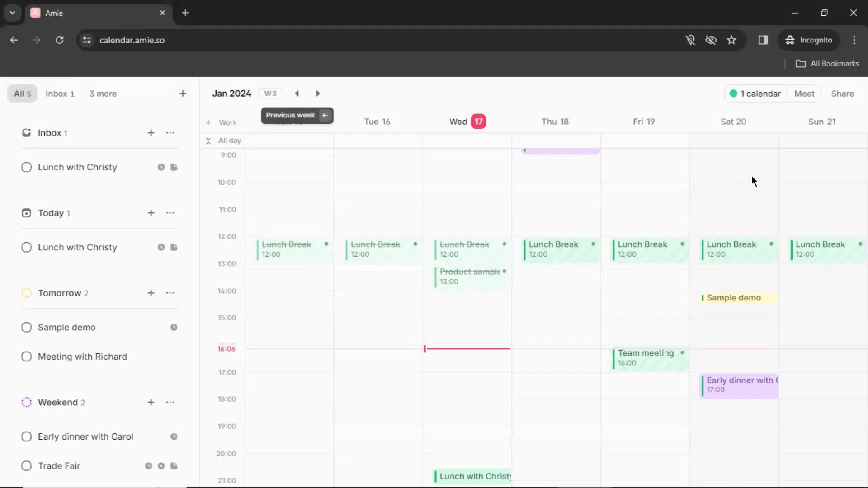868x488 pixels.
Task: Click the Share calendar icon
Action: tap(842, 94)
